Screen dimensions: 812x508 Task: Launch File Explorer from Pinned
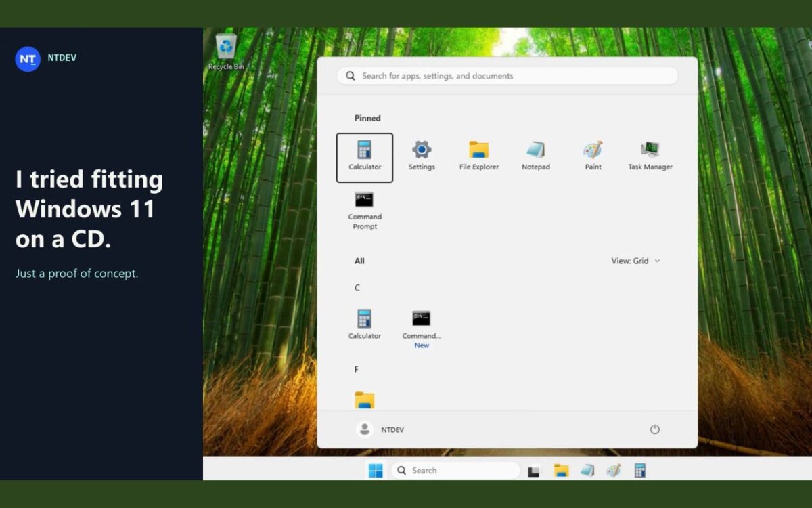(x=478, y=156)
